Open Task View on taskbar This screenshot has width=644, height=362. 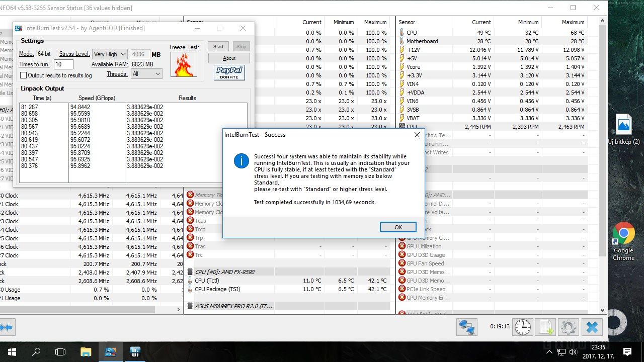(x=60, y=352)
